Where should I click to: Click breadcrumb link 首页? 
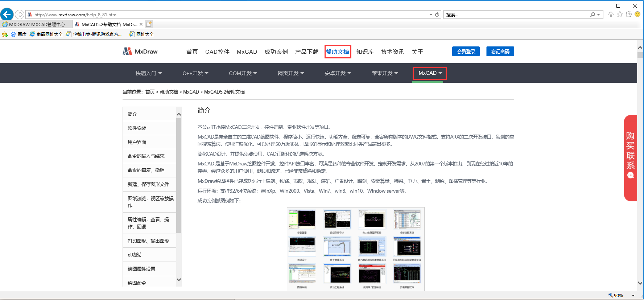(150, 92)
